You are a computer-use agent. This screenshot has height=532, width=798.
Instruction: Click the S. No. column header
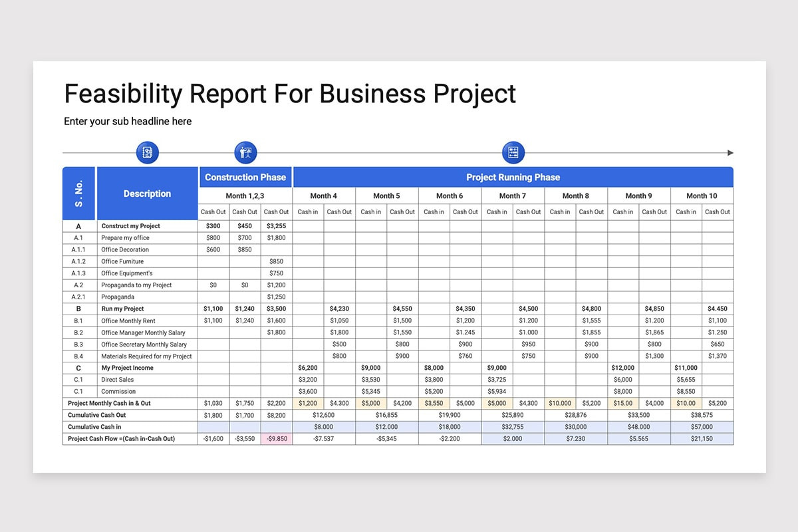[x=79, y=194]
